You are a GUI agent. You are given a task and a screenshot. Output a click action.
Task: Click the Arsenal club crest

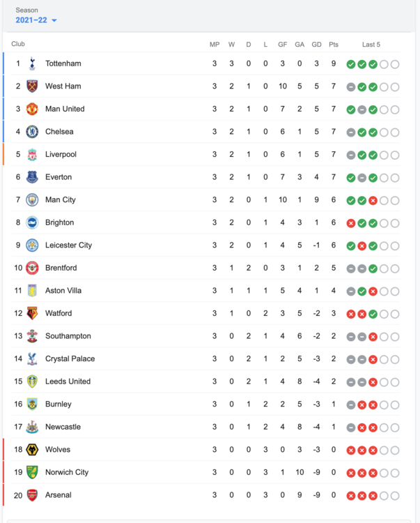point(32,495)
